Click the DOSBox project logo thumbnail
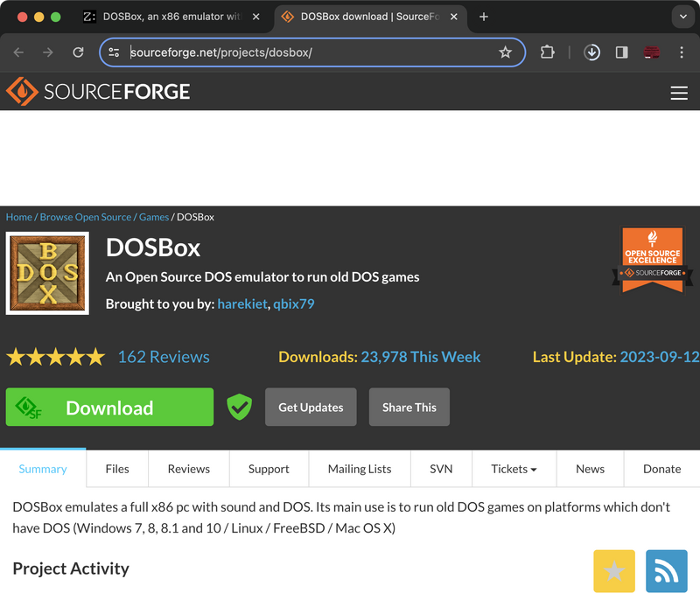 (46, 272)
